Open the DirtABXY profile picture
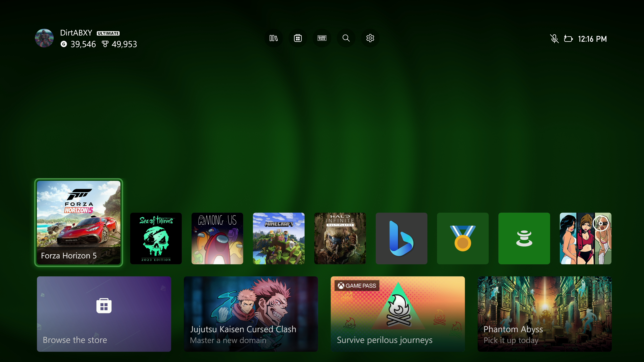This screenshot has height=362, width=644. point(44,38)
